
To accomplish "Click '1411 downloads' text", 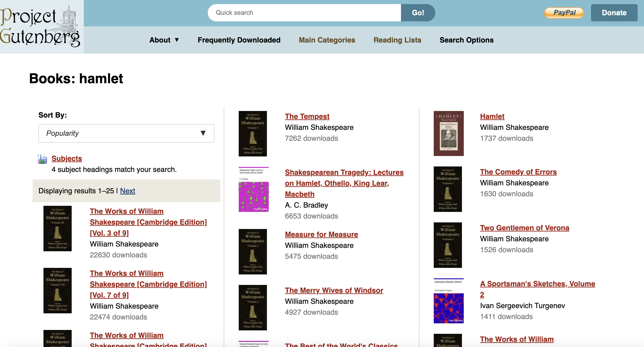I will click(x=506, y=317).
